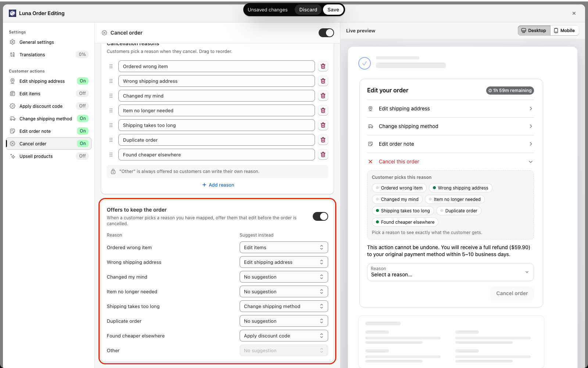588x368 pixels.
Task: Open suggestion dropdown for 'Ordered wrong item'
Action: [284, 247]
